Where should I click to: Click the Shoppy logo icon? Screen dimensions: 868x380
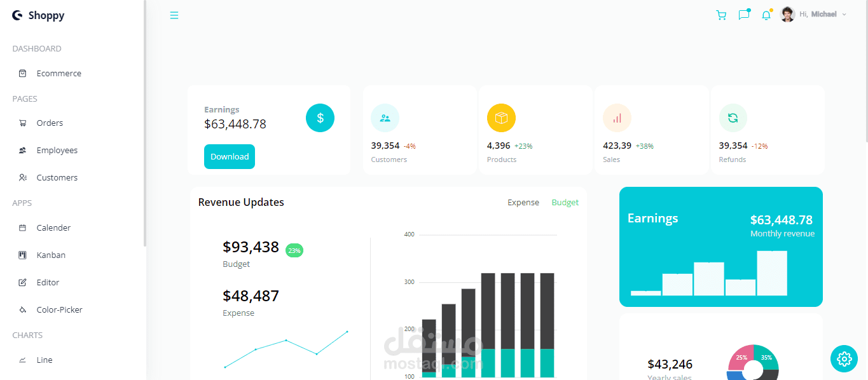pyautogui.click(x=17, y=15)
